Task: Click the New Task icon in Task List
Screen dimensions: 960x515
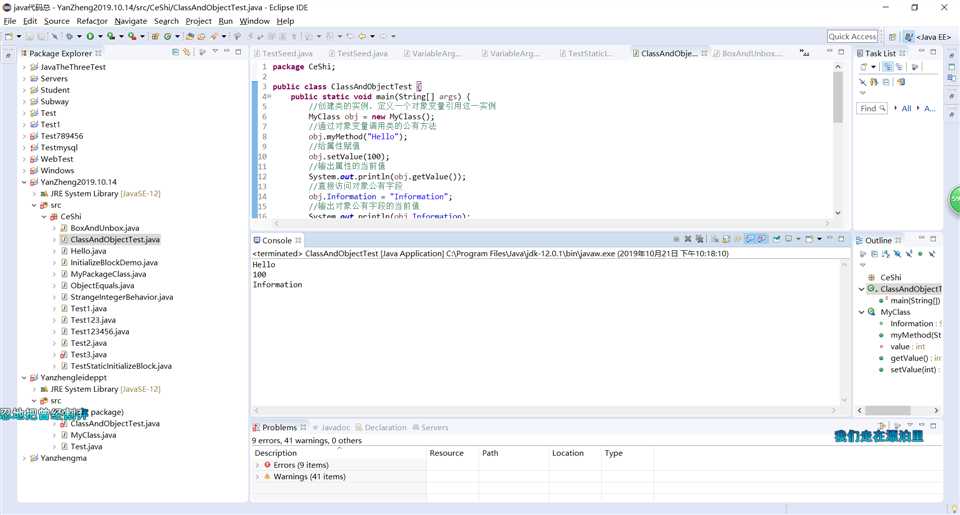Action: click(x=863, y=68)
